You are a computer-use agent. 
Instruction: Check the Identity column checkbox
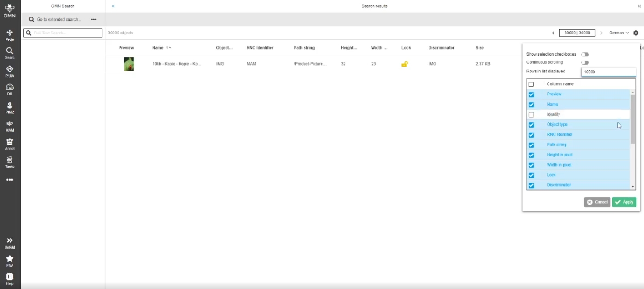tap(531, 115)
